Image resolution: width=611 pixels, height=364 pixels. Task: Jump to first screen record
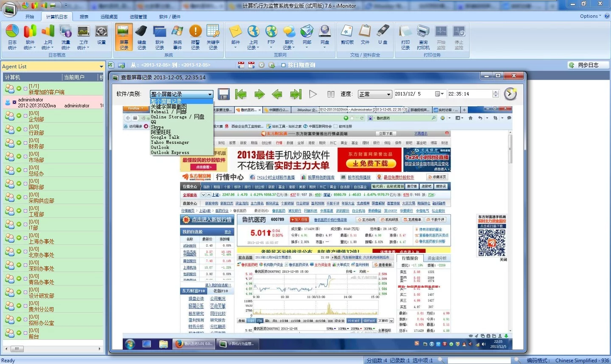241,94
